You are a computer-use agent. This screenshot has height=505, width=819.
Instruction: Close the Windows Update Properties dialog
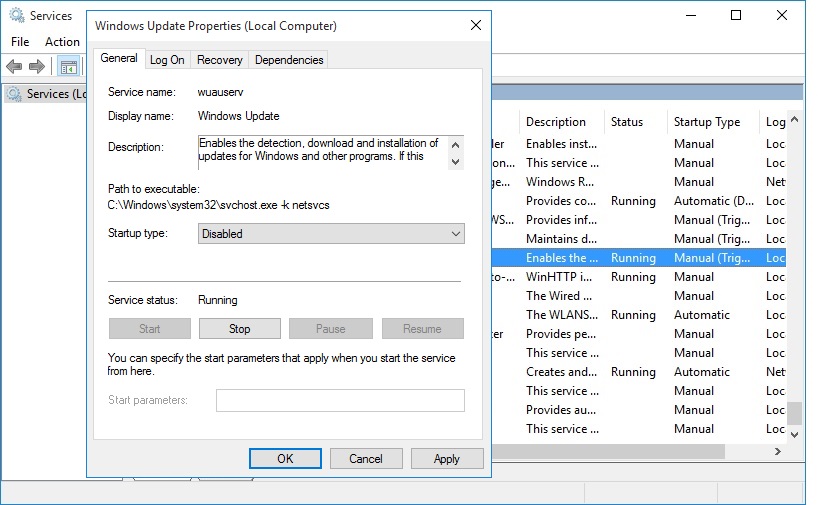[476, 25]
